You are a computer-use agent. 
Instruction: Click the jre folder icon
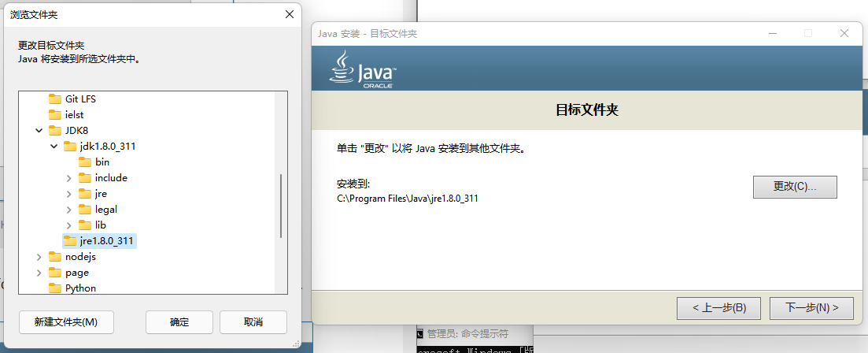(85, 194)
